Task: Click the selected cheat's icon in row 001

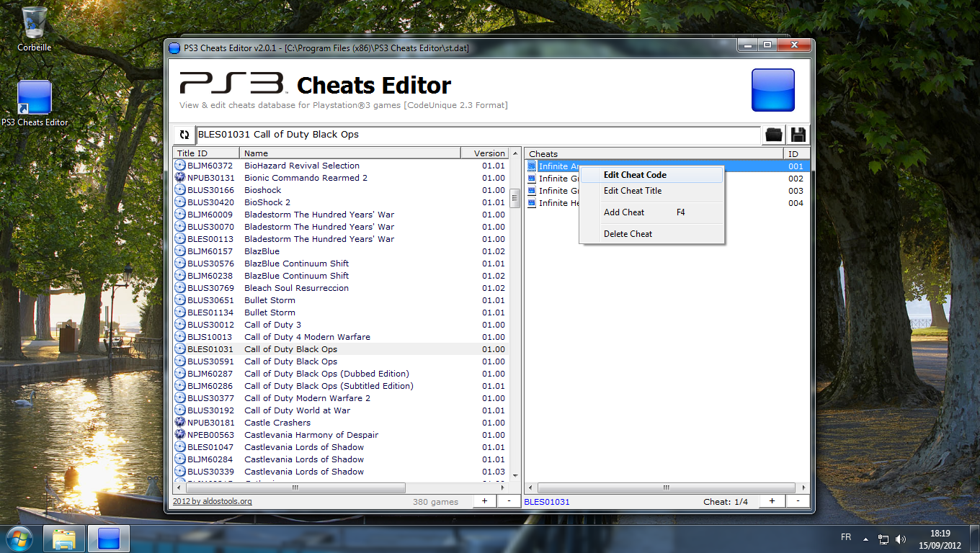Action: pyautogui.click(x=532, y=166)
